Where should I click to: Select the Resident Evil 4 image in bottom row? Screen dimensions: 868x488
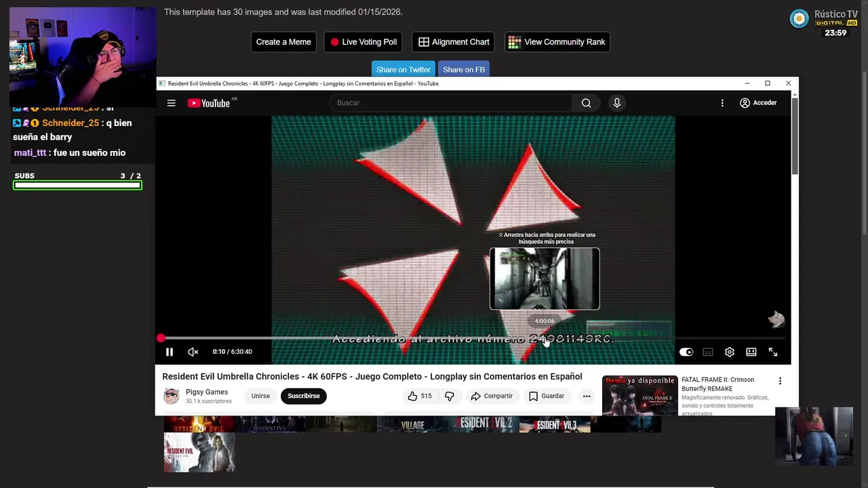[199, 452]
